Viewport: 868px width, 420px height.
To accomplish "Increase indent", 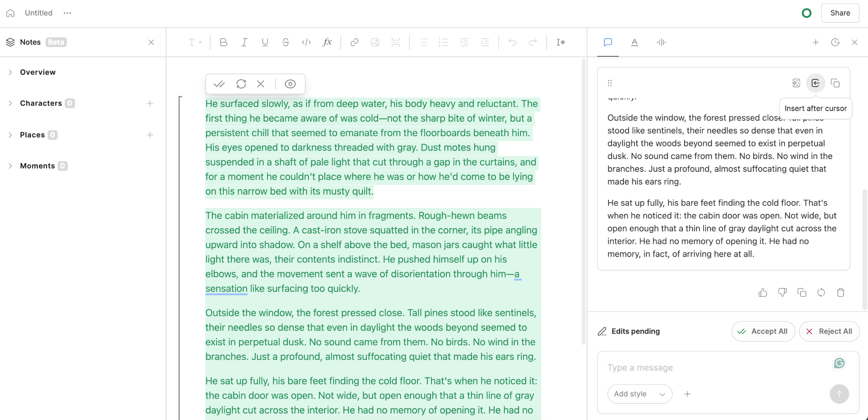I will (485, 42).
